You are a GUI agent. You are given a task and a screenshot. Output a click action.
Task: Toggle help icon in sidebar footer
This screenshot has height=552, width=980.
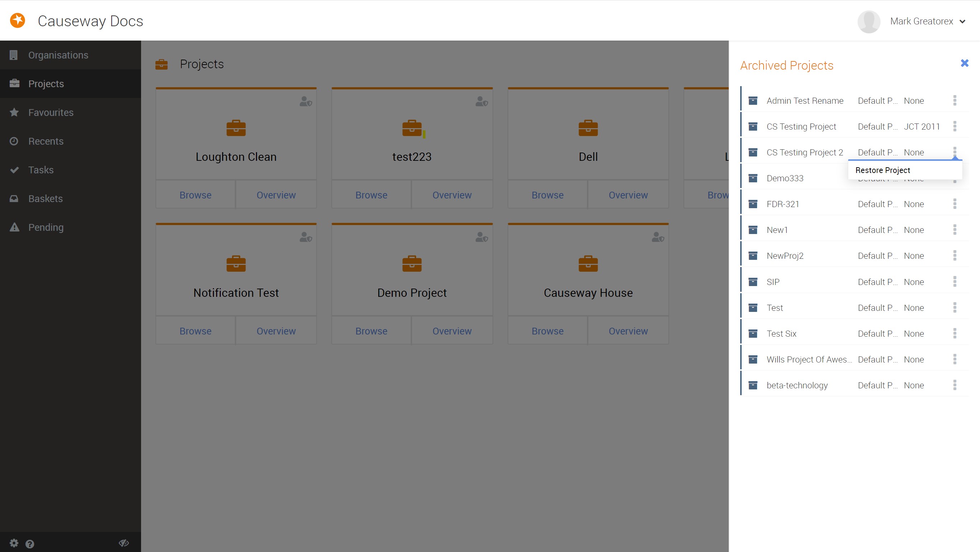pyautogui.click(x=29, y=543)
